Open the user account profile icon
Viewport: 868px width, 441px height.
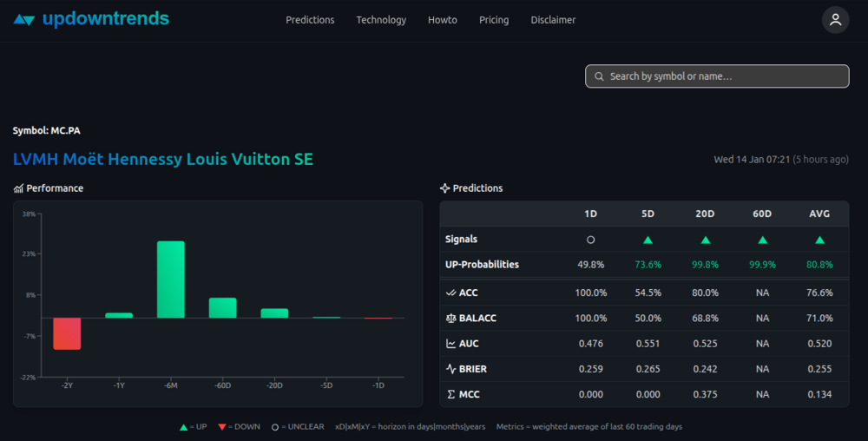835,20
